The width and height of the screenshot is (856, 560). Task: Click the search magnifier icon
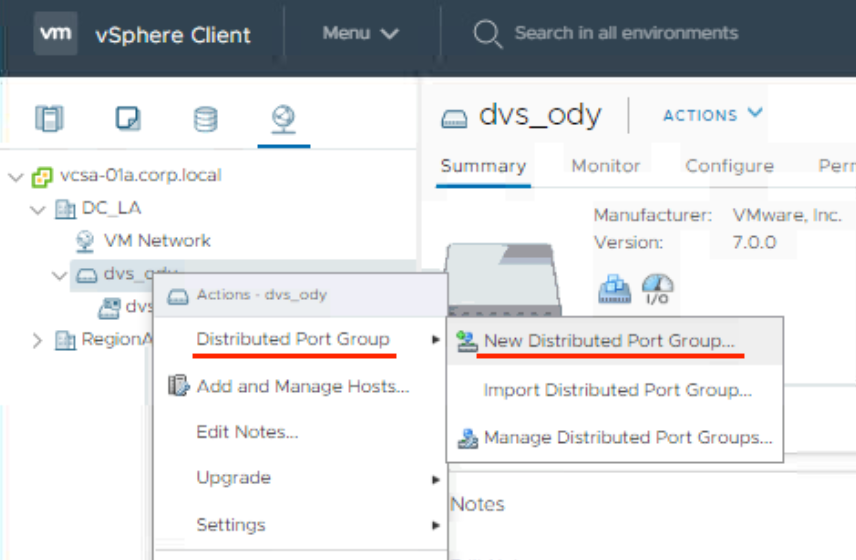488,34
